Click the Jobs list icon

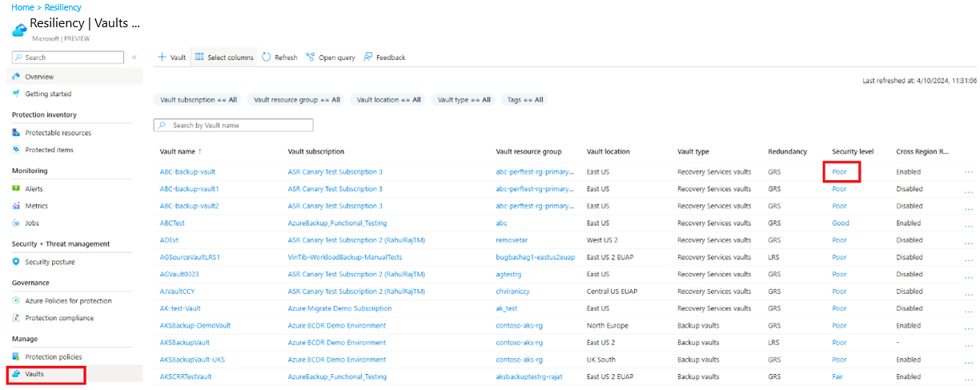[16, 223]
